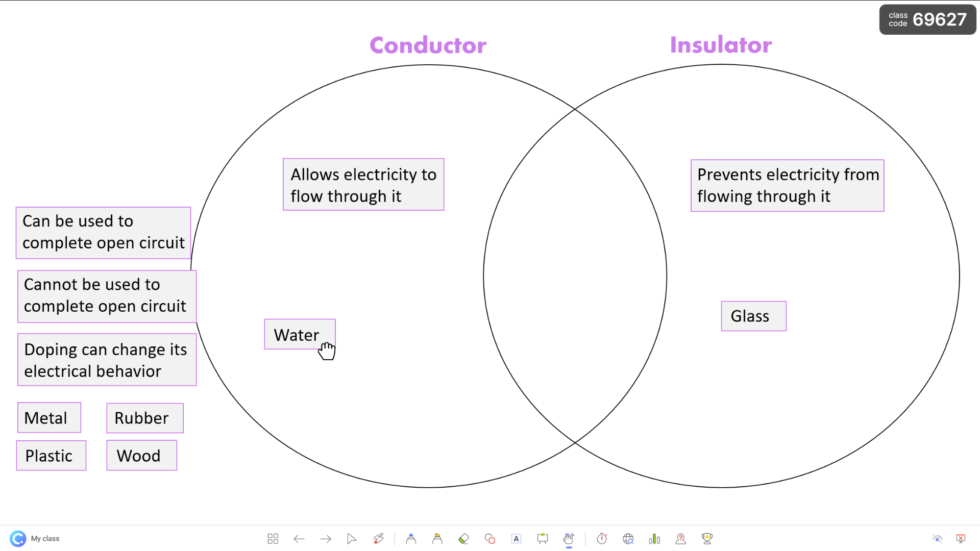
Task: Click the pen/draw tool icon
Action: coord(378,538)
